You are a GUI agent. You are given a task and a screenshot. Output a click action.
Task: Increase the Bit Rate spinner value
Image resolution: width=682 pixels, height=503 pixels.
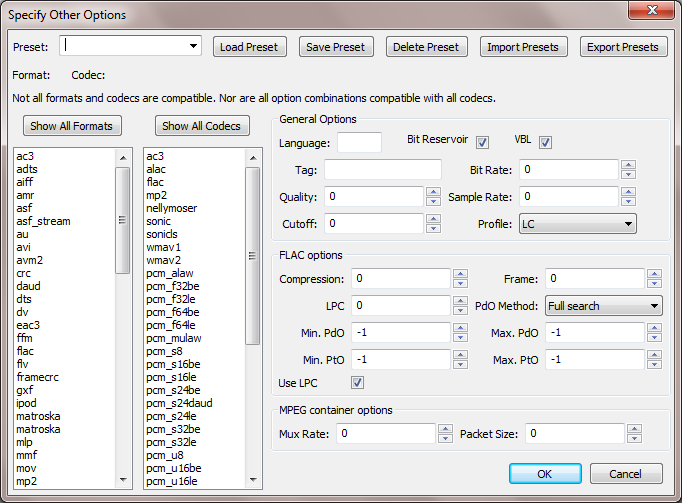tap(627, 165)
